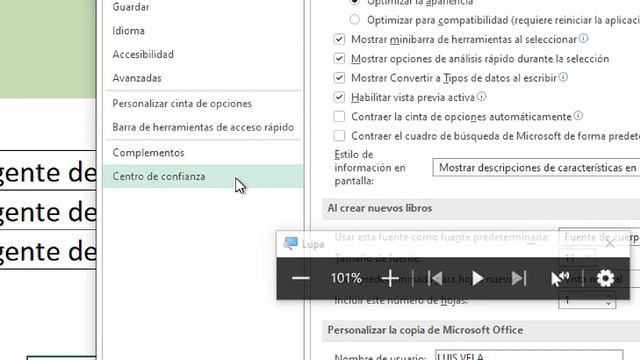Uncheck Mostrar Convertir a Tipos de datos
Viewport: 640px width, 360px height.
339,78
